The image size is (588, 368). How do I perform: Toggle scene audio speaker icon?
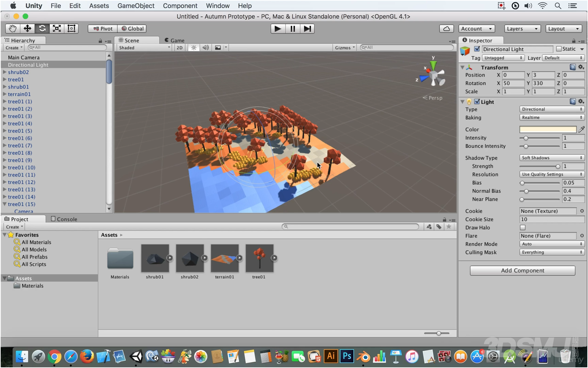click(206, 48)
